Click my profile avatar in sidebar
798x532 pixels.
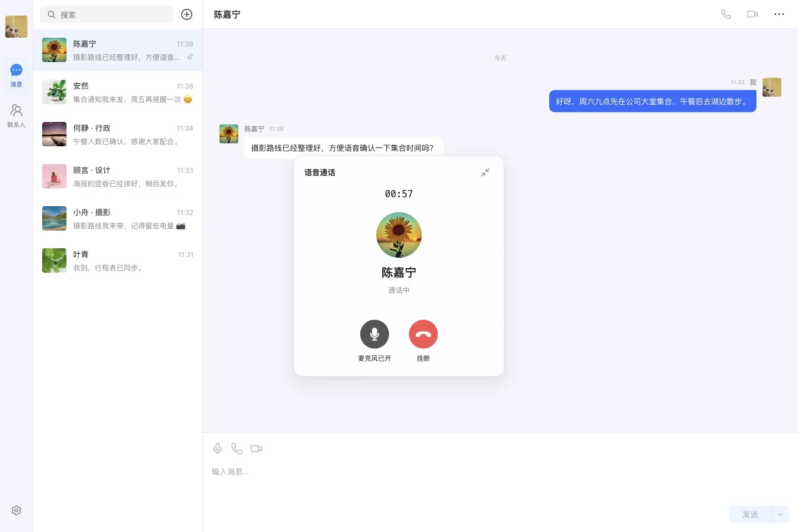pyautogui.click(x=16, y=27)
